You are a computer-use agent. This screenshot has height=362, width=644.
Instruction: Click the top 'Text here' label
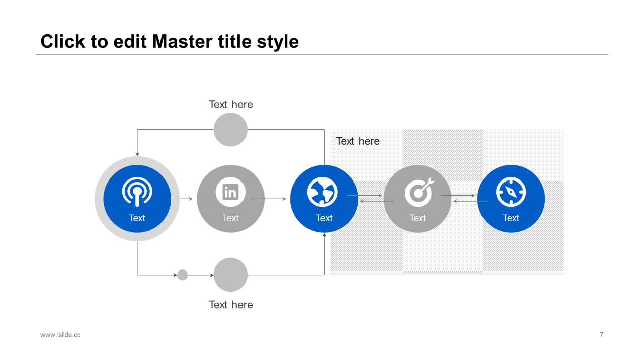[231, 104]
